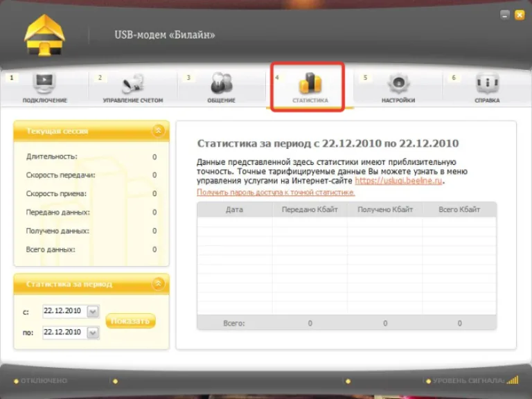The width and height of the screenshot is (532, 399).
Task: Collapse the Статистика за период panel
Action: click(x=158, y=283)
